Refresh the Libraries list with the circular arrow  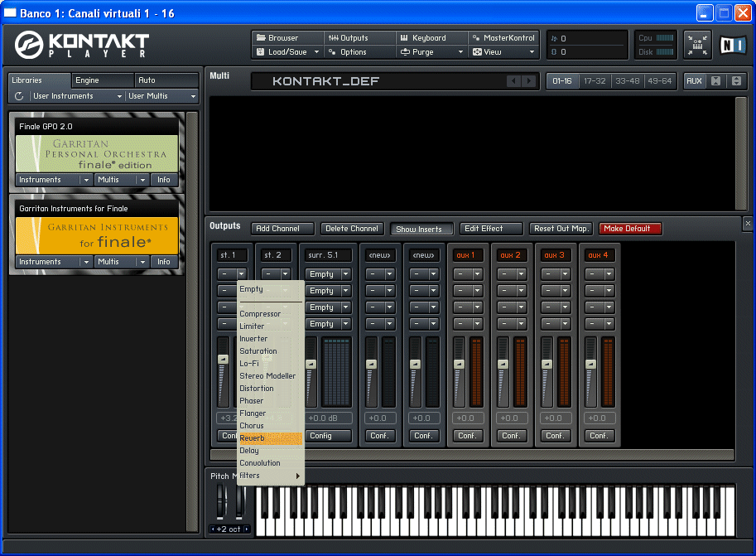point(19,96)
